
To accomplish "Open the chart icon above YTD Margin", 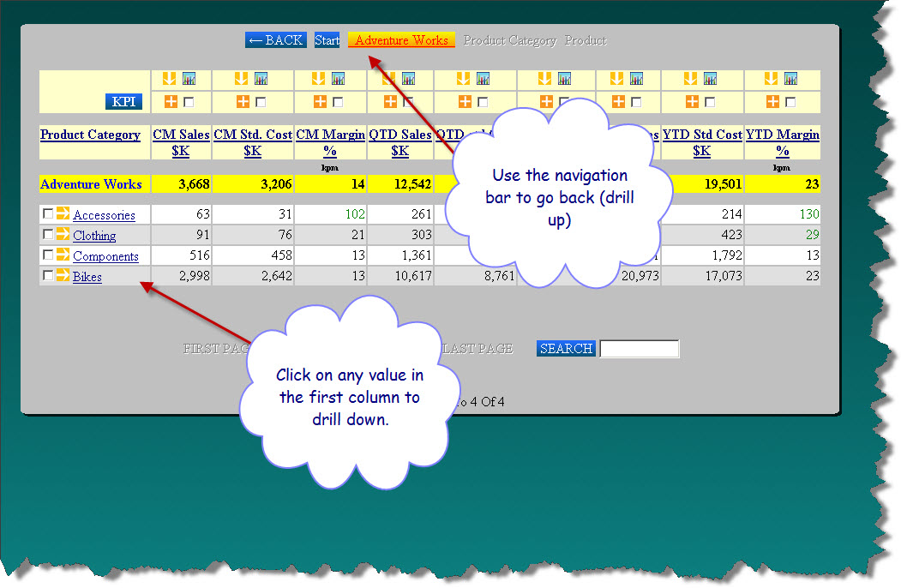I will (x=791, y=78).
